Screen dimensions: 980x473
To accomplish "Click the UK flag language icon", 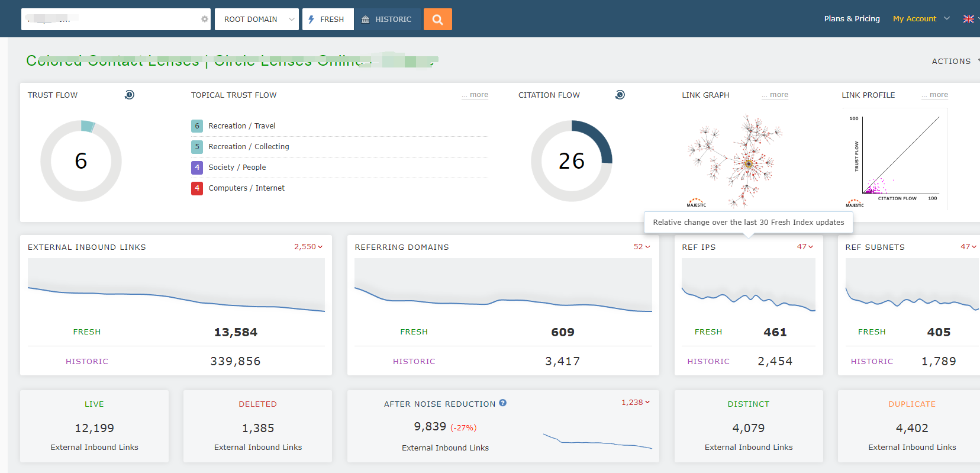I will click(968, 19).
